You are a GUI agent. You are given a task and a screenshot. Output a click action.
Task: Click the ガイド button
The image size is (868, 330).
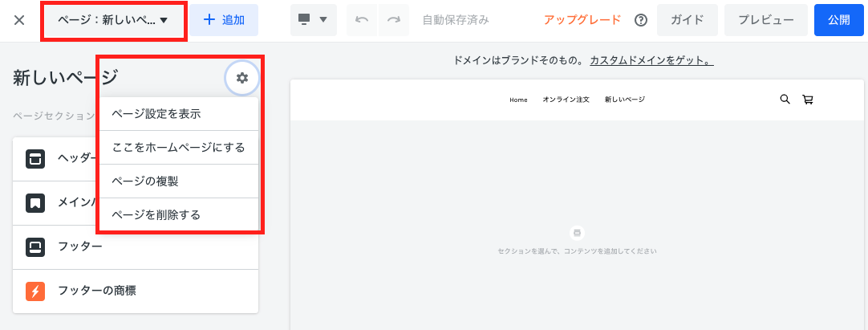[687, 21]
